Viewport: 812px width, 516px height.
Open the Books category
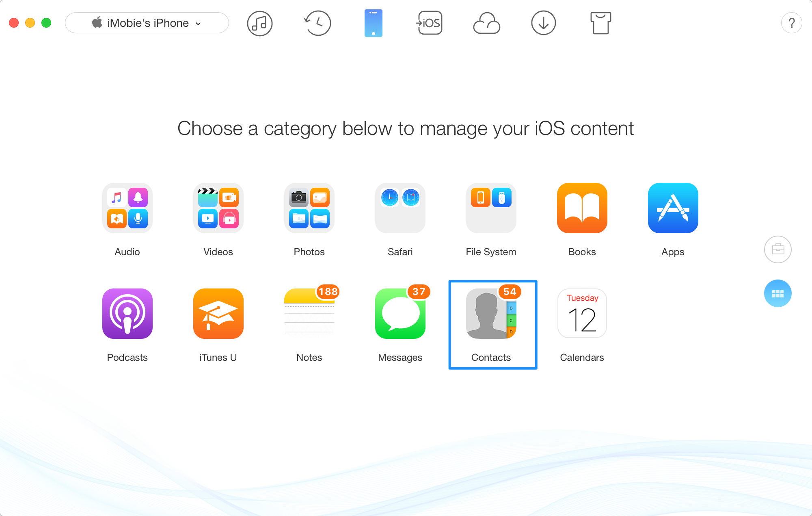pyautogui.click(x=582, y=208)
